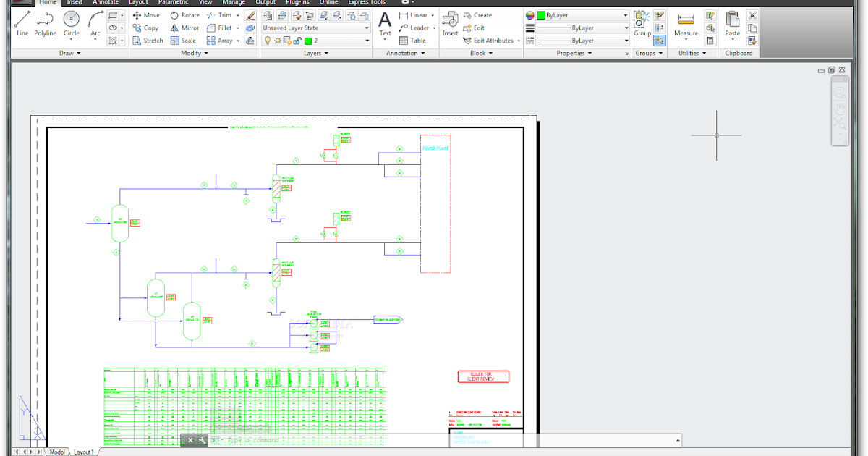
Task: Click the Erase tool icon
Action: tap(250, 15)
